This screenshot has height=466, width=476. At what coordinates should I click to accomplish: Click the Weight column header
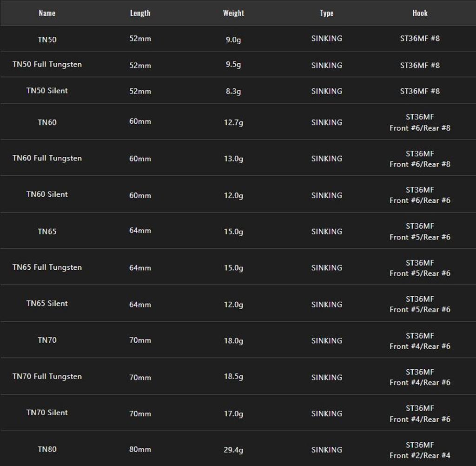tap(233, 13)
